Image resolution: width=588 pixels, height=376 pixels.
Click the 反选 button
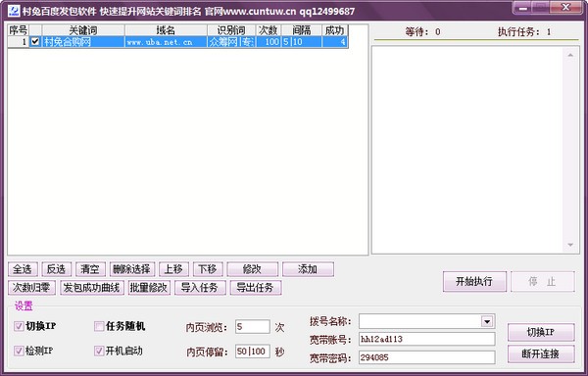(56, 269)
